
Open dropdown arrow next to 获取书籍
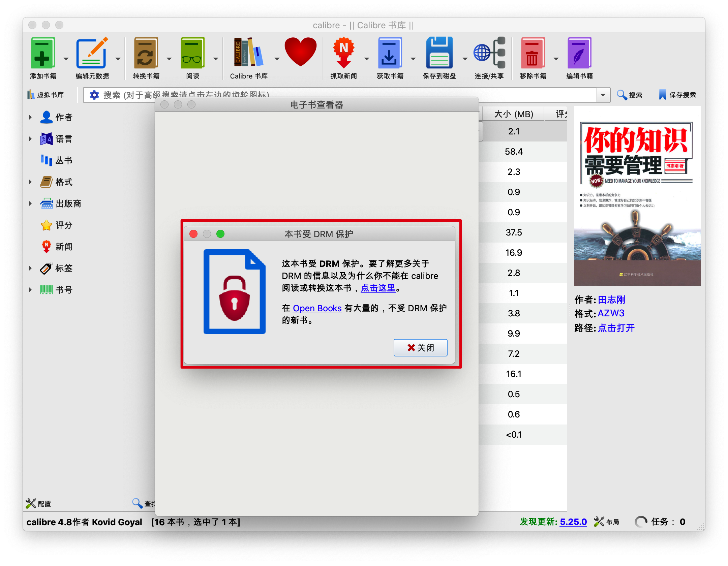pos(413,59)
